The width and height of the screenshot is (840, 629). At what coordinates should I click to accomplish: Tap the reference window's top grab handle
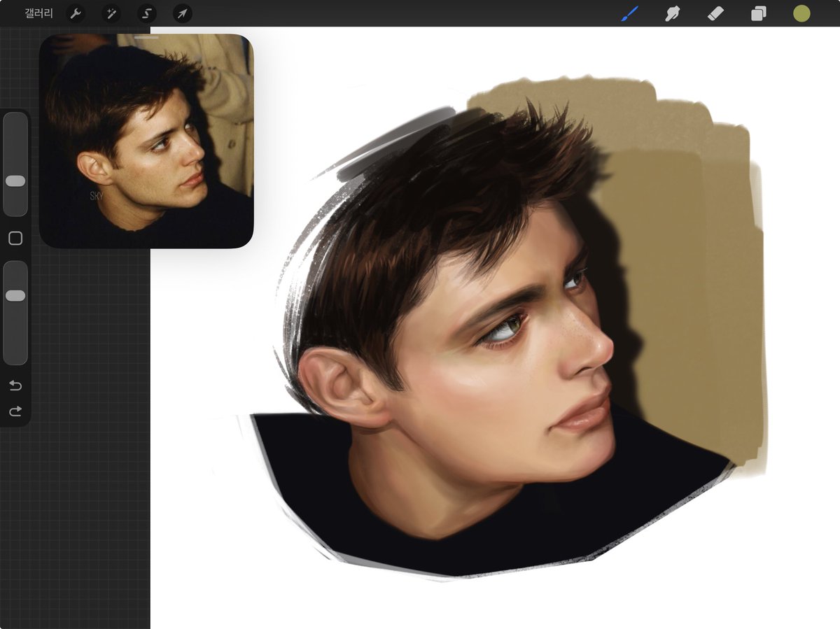[x=146, y=37]
